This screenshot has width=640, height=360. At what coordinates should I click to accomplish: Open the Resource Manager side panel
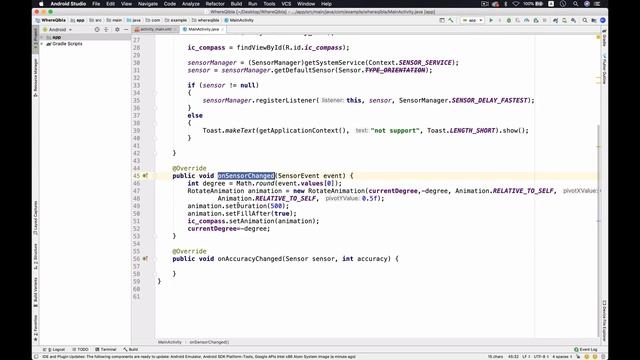[36, 78]
